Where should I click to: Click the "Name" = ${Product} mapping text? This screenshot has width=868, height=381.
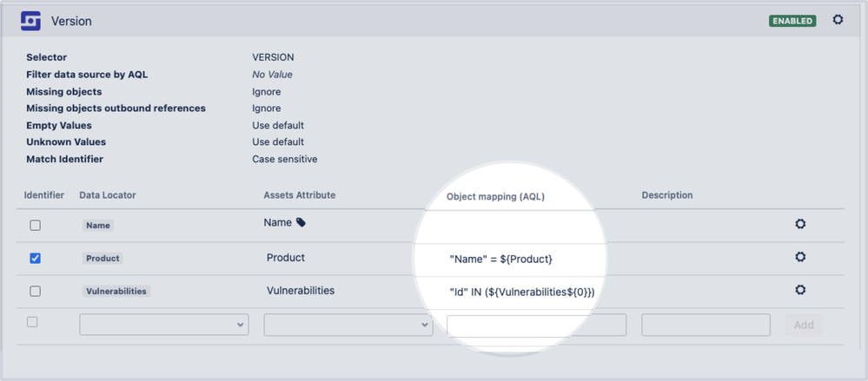tap(501, 259)
